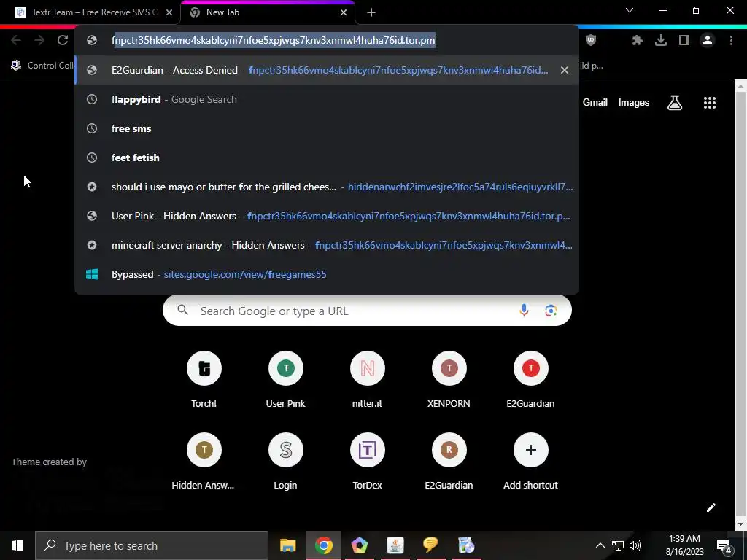
Task: Open the Google apps grid
Action: point(710,102)
